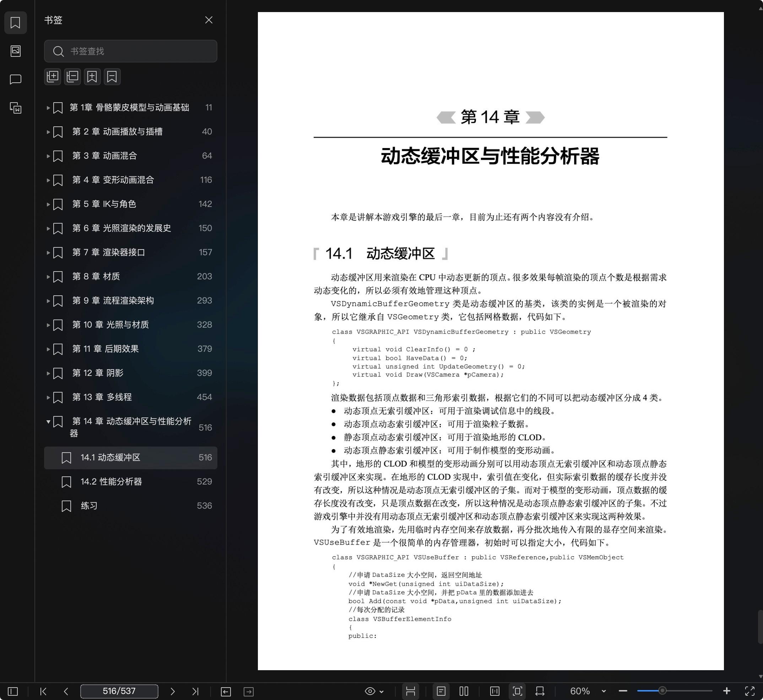The height and width of the screenshot is (700, 763).
Task: Select bookmark 练习
Action: (130, 506)
